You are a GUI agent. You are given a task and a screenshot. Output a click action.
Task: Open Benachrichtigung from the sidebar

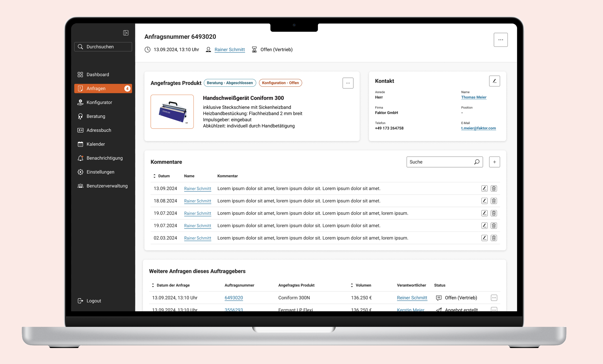pyautogui.click(x=104, y=158)
